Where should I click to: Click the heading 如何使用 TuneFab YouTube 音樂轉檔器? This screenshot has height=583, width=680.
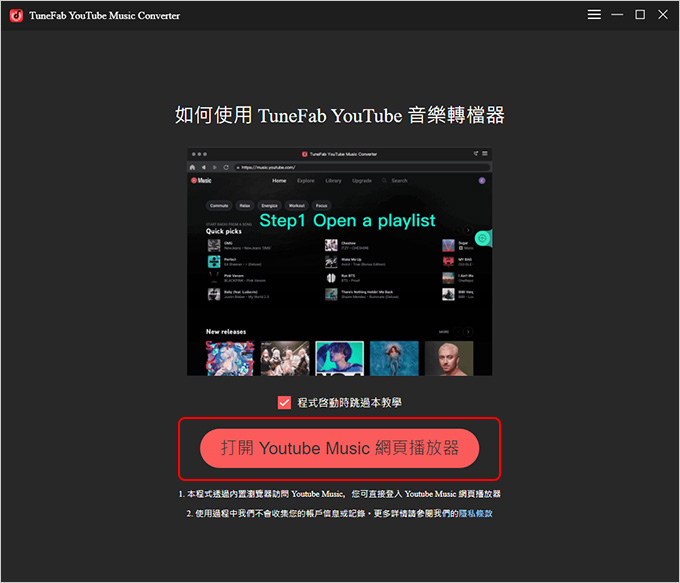tap(340, 115)
